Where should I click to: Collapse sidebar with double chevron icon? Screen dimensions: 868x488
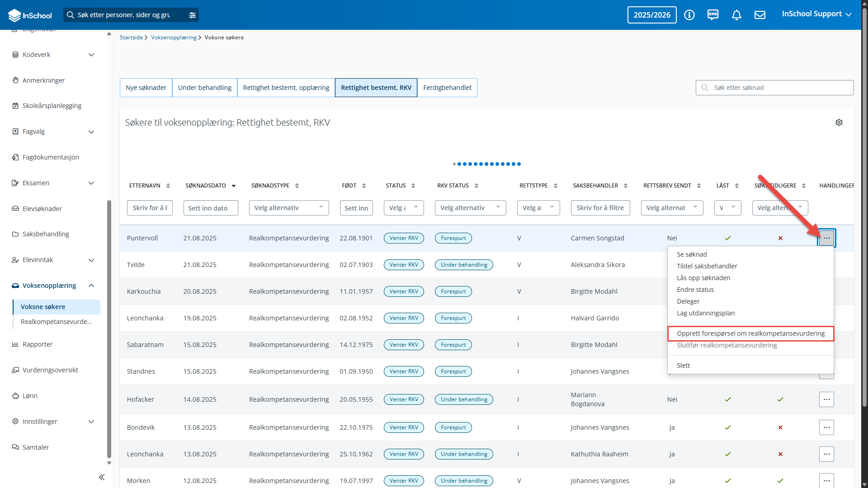(102, 477)
